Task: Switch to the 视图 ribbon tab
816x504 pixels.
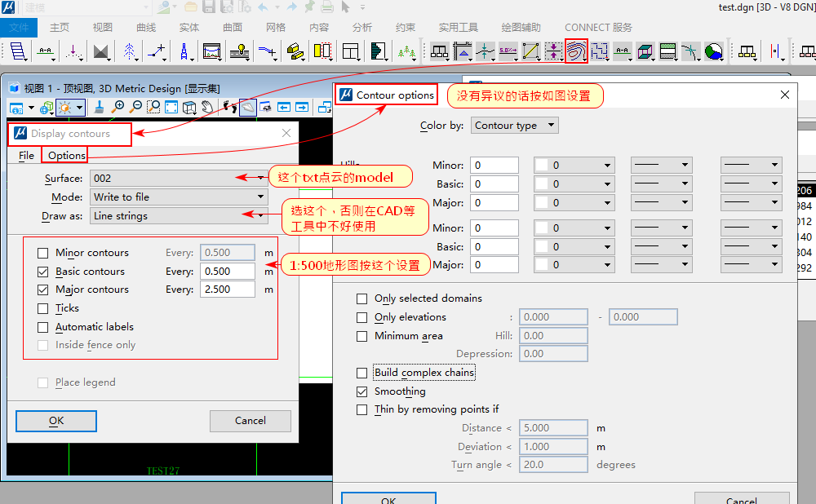Action: [x=103, y=28]
